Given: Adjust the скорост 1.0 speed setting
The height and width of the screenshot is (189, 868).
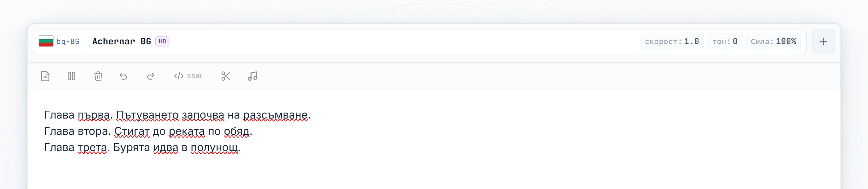Looking at the screenshot, I should point(672,42).
